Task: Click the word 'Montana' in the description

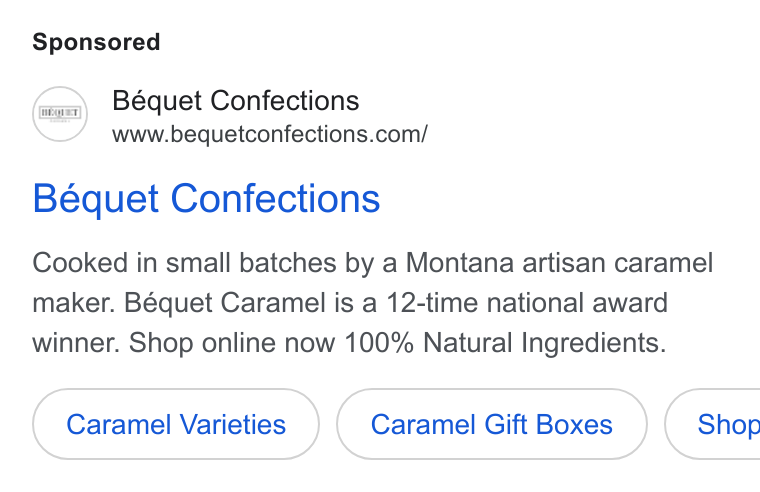Action: 459,263
